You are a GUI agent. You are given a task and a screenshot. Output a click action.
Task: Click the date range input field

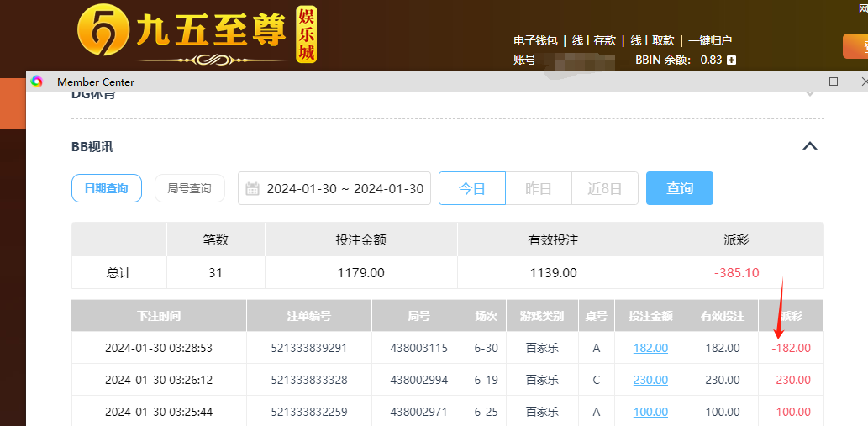pos(345,189)
